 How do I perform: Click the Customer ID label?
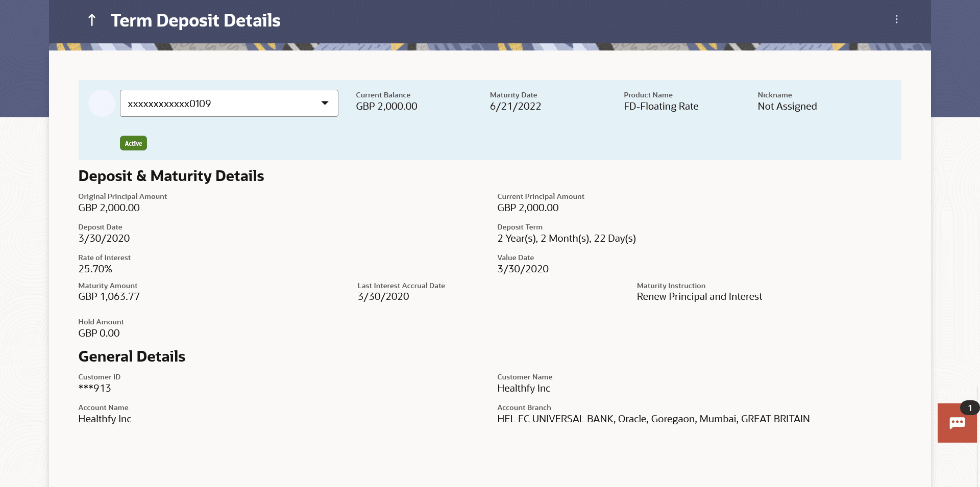point(99,377)
